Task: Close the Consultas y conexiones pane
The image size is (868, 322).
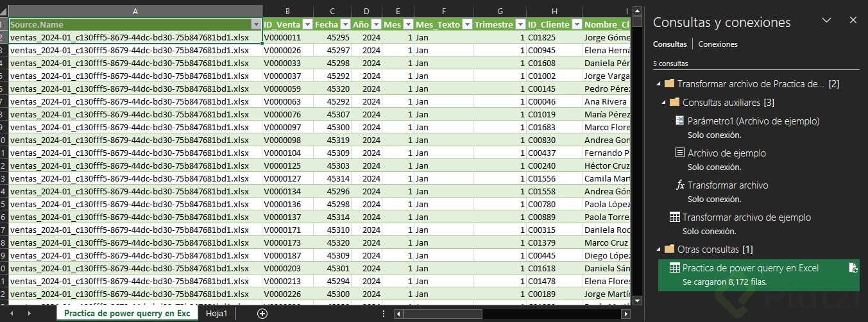Action: click(853, 21)
